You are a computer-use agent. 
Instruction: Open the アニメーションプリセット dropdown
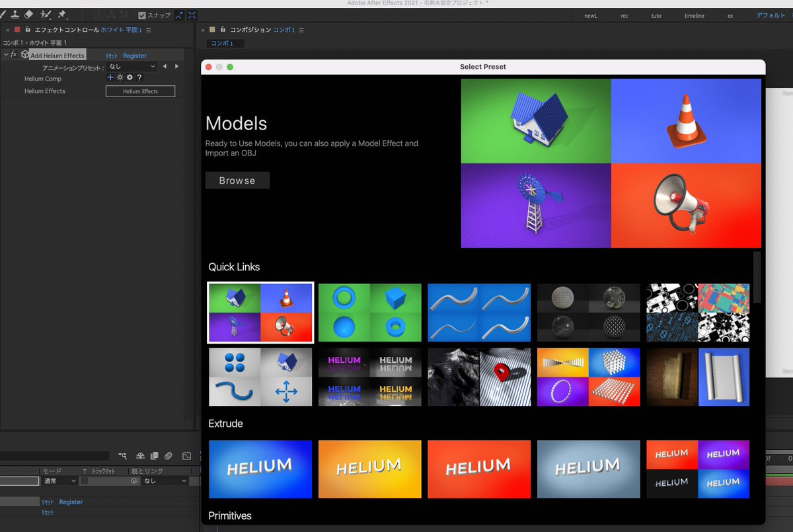132,67
